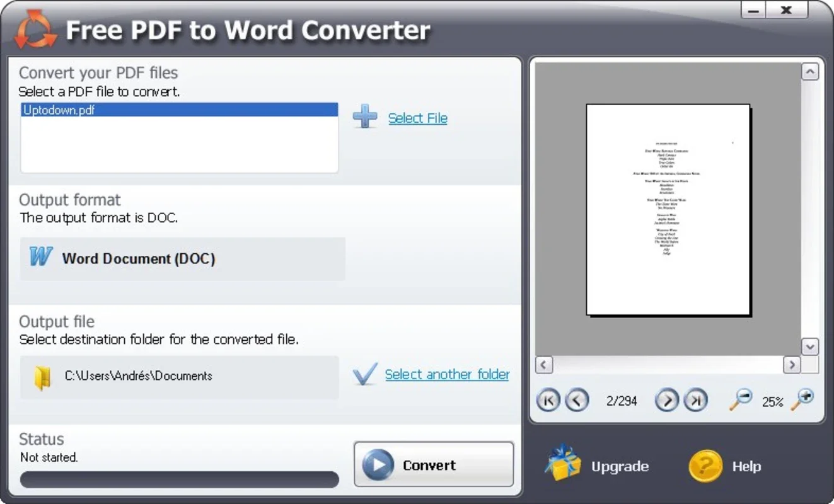Image resolution: width=834 pixels, height=504 pixels.
Task: Click the preview scroll down arrow
Action: coord(810,346)
